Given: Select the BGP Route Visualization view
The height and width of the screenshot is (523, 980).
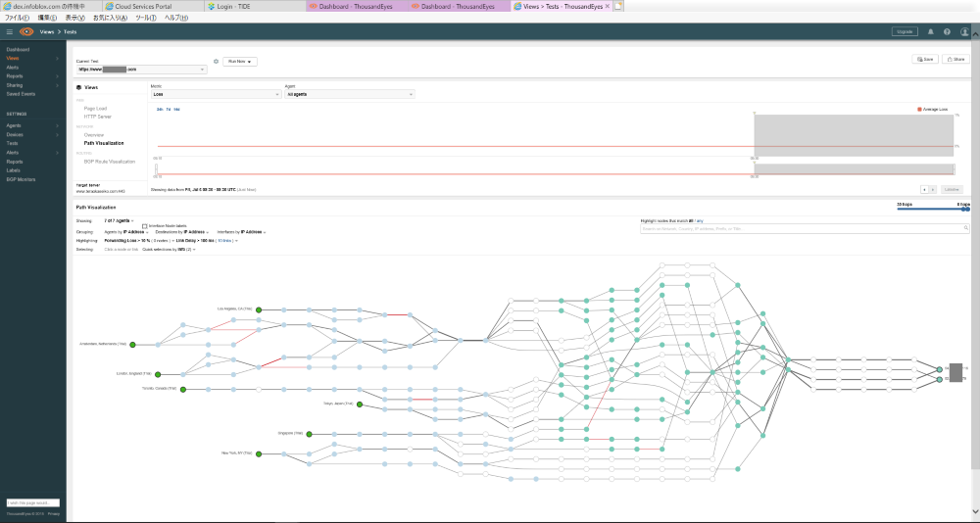Looking at the screenshot, I should (x=110, y=162).
